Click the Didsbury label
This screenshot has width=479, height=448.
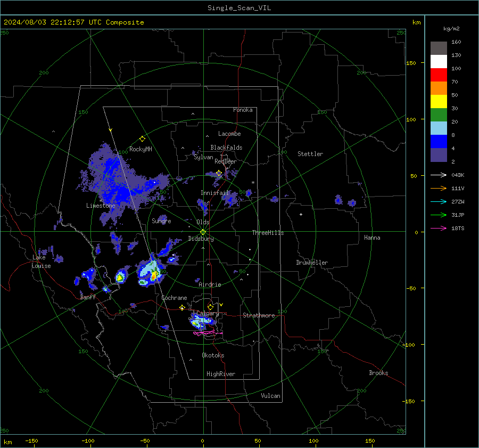(201, 239)
